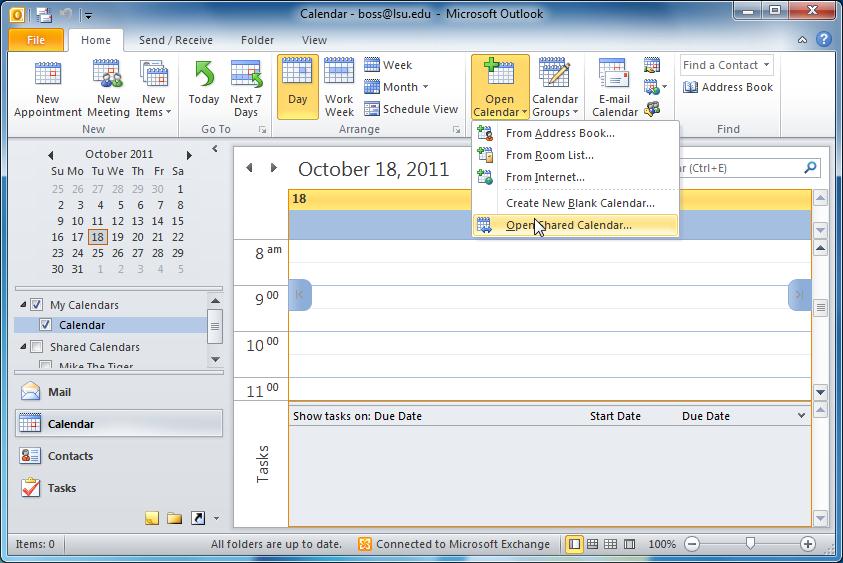This screenshot has width=843, height=563.
Task: Open the Address Book
Action: [728, 87]
